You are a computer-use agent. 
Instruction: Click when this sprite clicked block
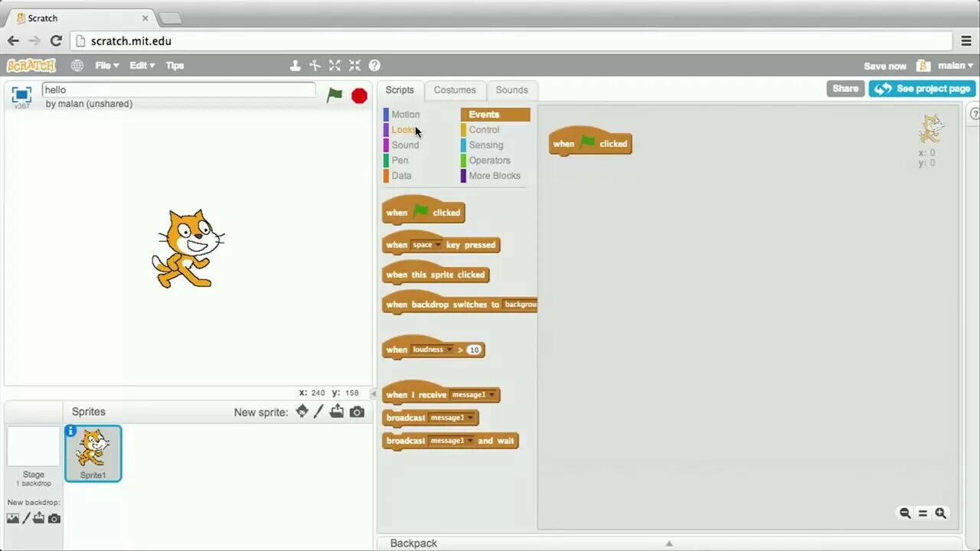pos(435,274)
